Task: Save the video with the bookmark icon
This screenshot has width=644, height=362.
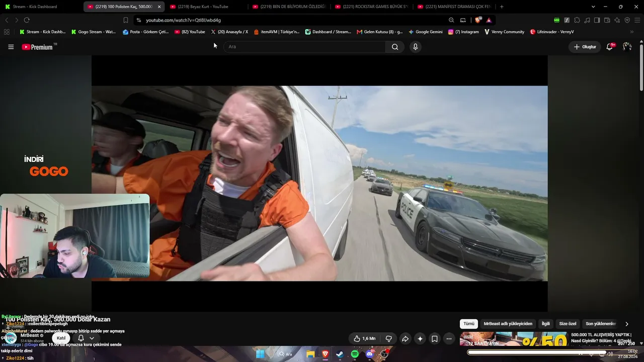Action: [x=435, y=339]
